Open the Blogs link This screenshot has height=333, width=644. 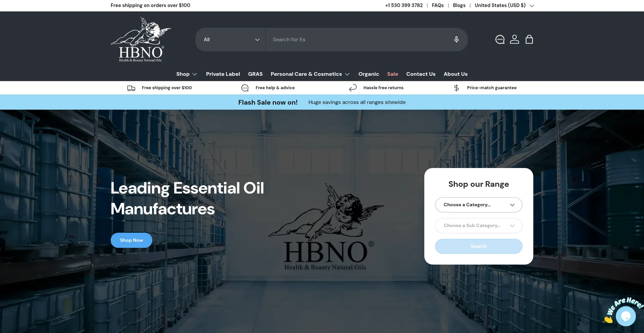[459, 5]
